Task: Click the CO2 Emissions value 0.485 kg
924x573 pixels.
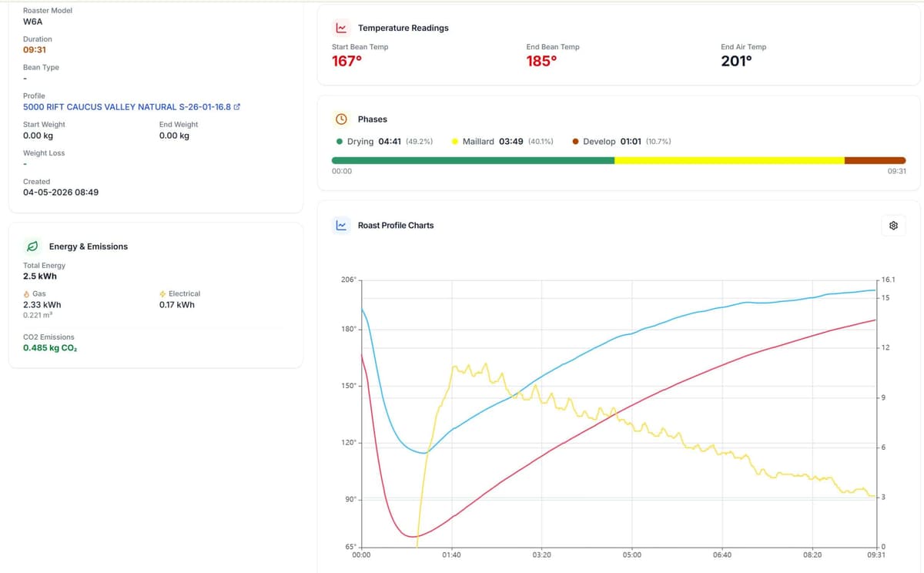Action: pyautogui.click(x=50, y=348)
